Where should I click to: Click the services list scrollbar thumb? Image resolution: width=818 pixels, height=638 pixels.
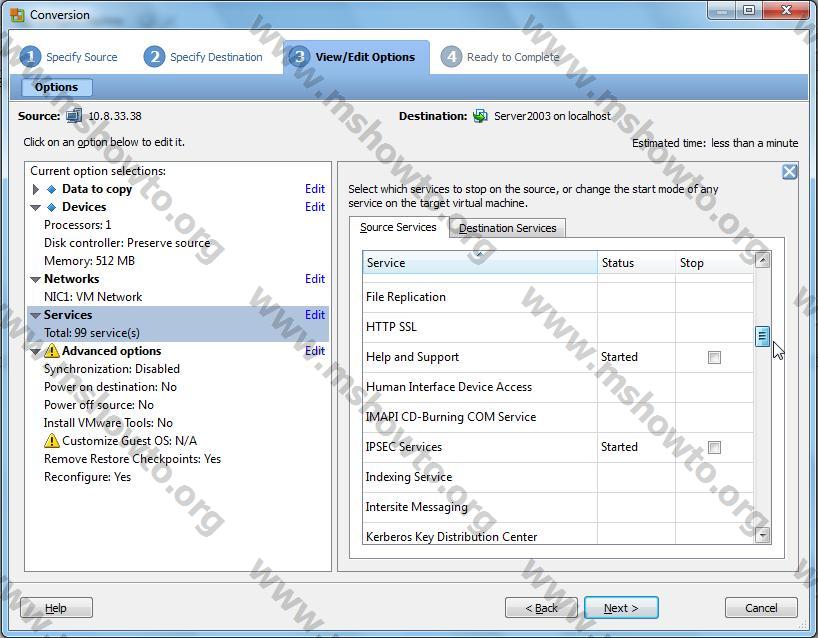coord(762,336)
